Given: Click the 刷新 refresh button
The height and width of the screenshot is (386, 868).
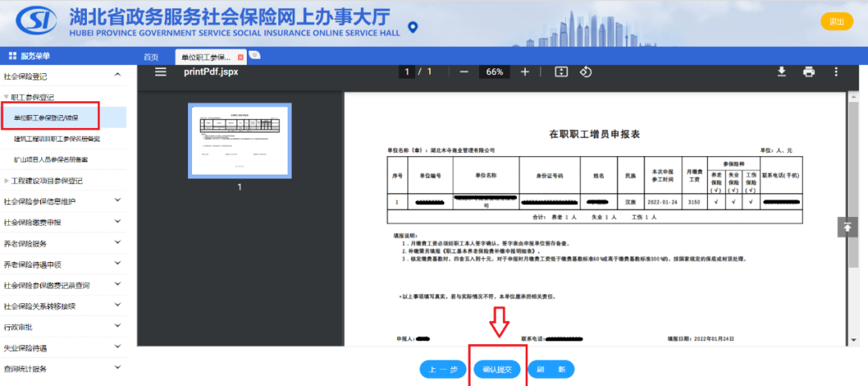Looking at the screenshot, I should (551, 369).
